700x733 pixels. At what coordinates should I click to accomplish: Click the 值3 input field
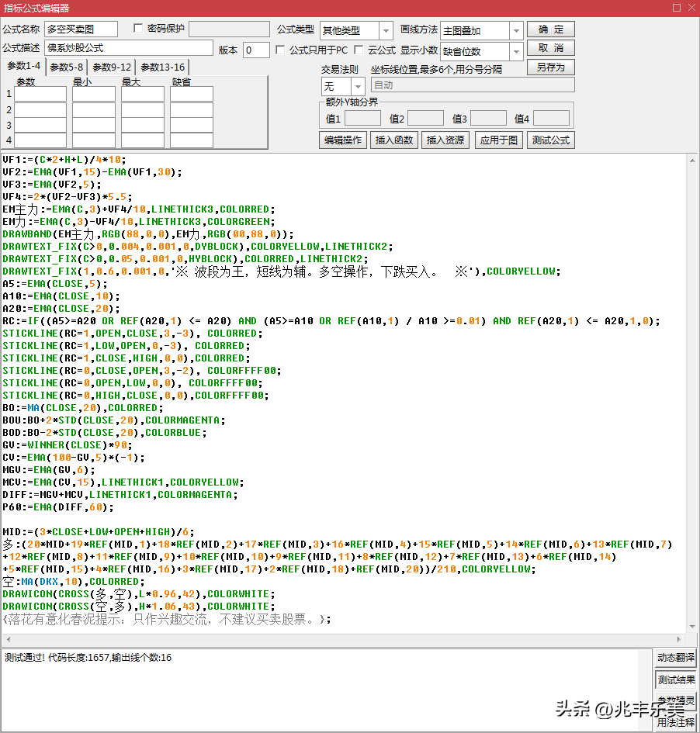[489, 118]
